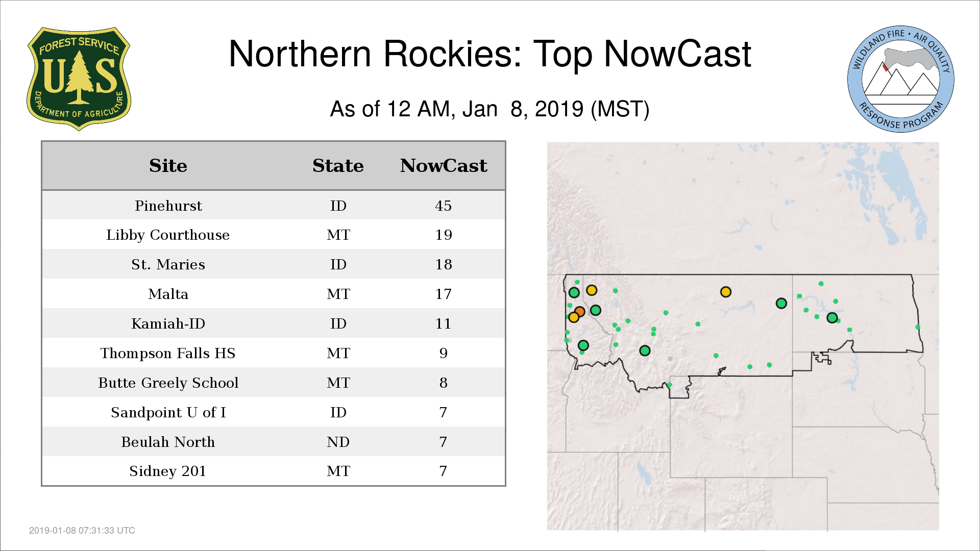The image size is (980, 551).
Task: Select the large green marker in northeastern Montana
Action: (781, 304)
